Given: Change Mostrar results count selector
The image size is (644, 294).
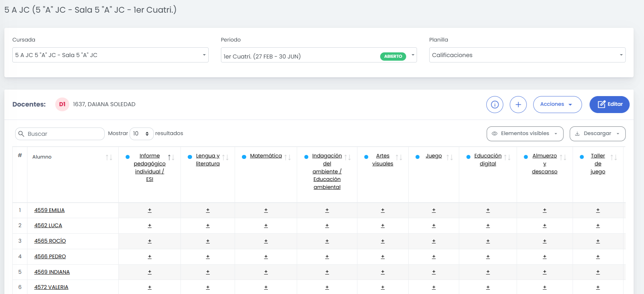Looking at the screenshot, I should [142, 134].
